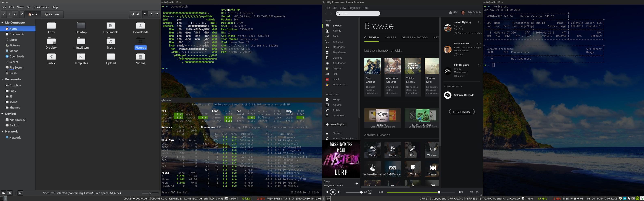This screenshot has height=201, width=644.
Task: Open Charts Global Top 50 tile
Action: tap(383, 118)
